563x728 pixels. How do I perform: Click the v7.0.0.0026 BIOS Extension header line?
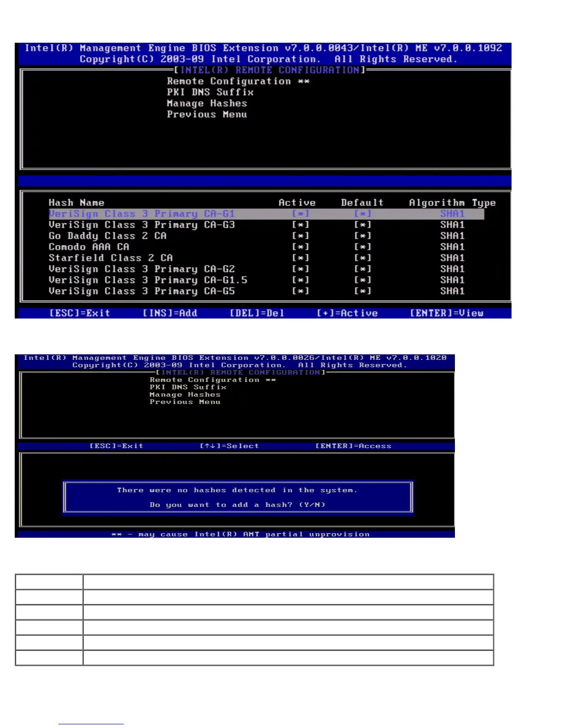pyautogui.click(x=235, y=358)
